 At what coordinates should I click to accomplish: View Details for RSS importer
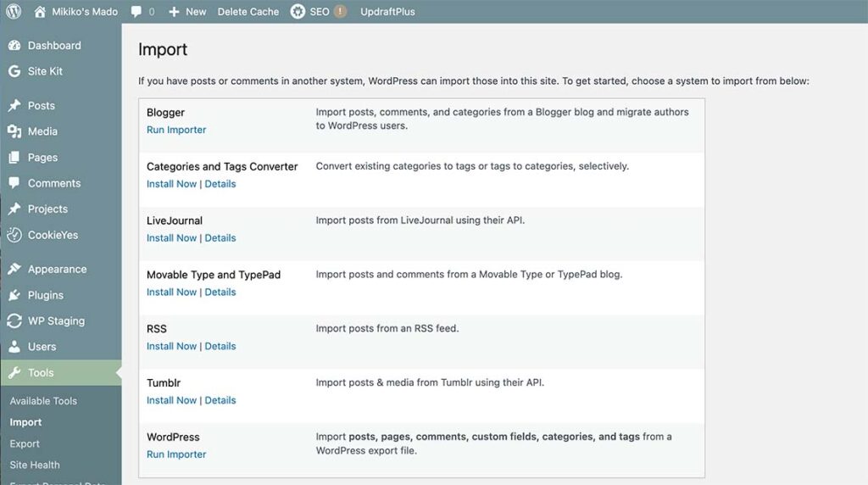pos(220,346)
